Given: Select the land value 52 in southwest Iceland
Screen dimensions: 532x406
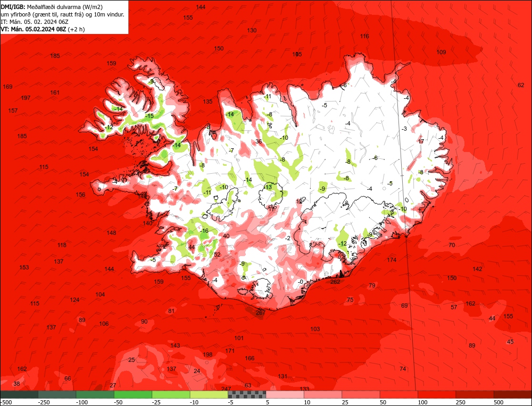Looking at the screenshot, I should point(218,255).
